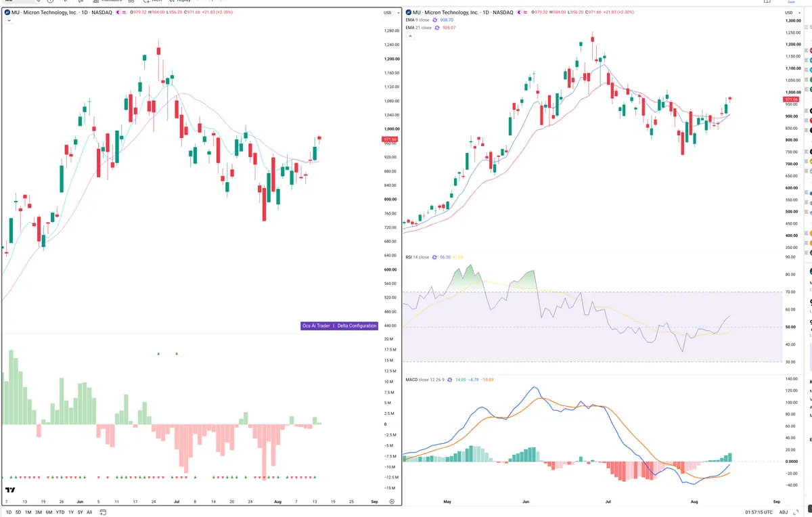Click the EMA 9 close legend

(418, 20)
